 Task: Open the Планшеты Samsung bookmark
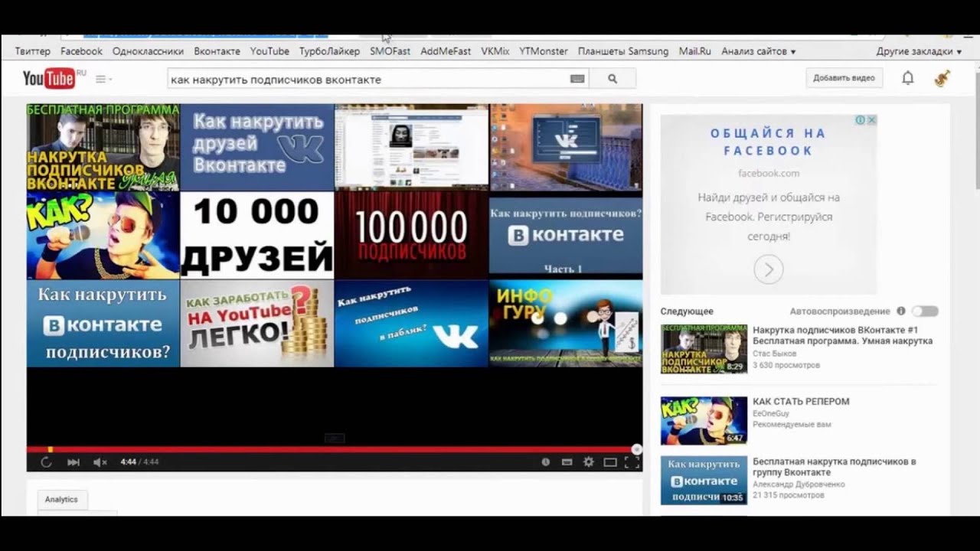pyautogui.click(x=622, y=51)
